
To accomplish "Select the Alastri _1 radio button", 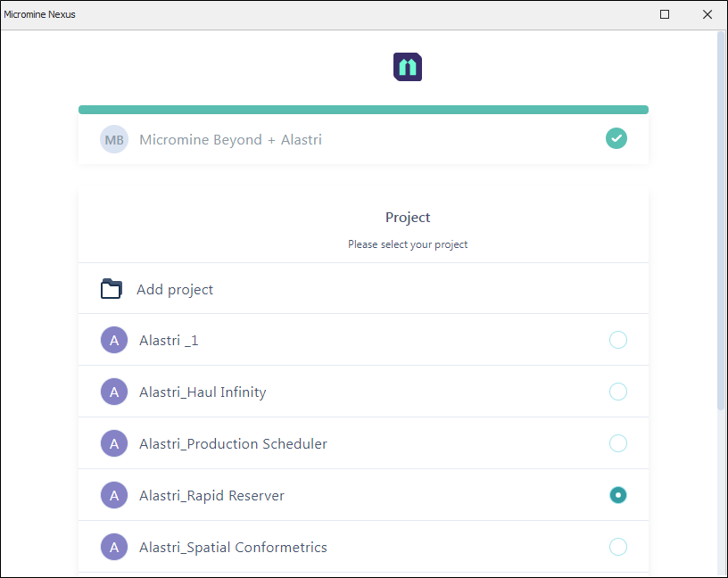I will pyautogui.click(x=618, y=340).
